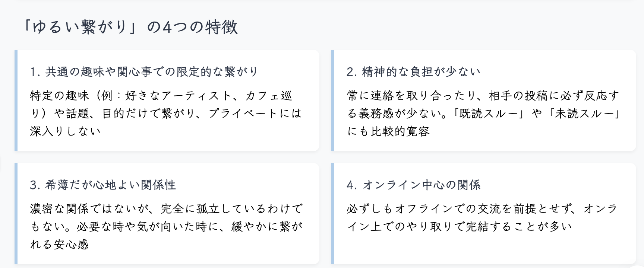Click the text 「未読スルー」 in card 2
Screen dimensions: 644x268
coord(584,114)
